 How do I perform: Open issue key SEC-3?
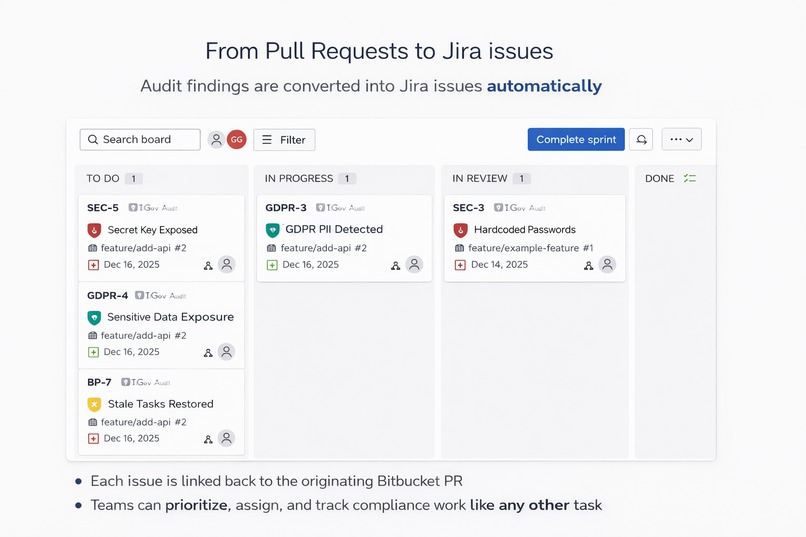[x=468, y=208]
